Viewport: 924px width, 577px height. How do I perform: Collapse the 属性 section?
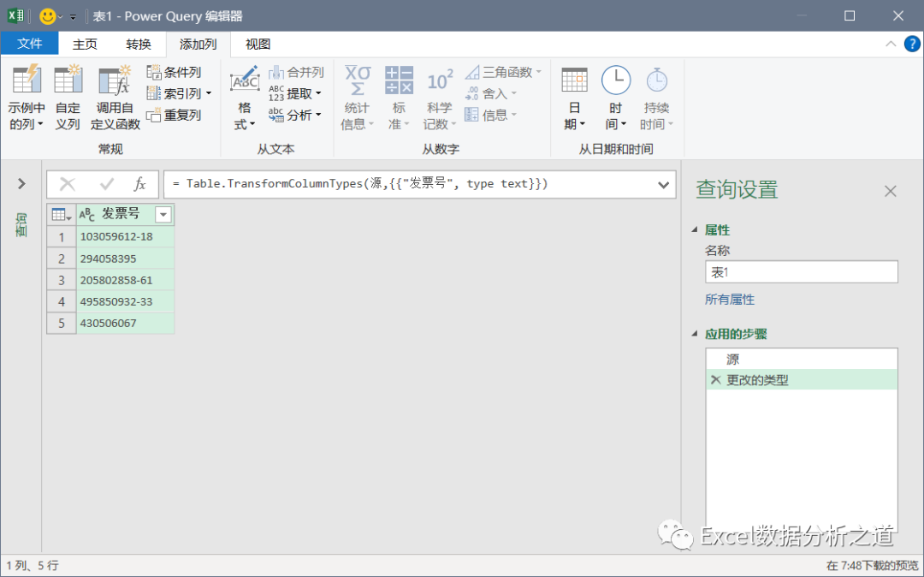click(x=695, y=229)
